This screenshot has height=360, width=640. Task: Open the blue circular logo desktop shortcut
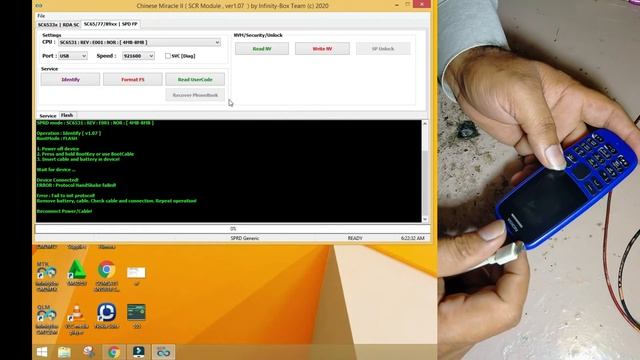[x=107, y=316]
